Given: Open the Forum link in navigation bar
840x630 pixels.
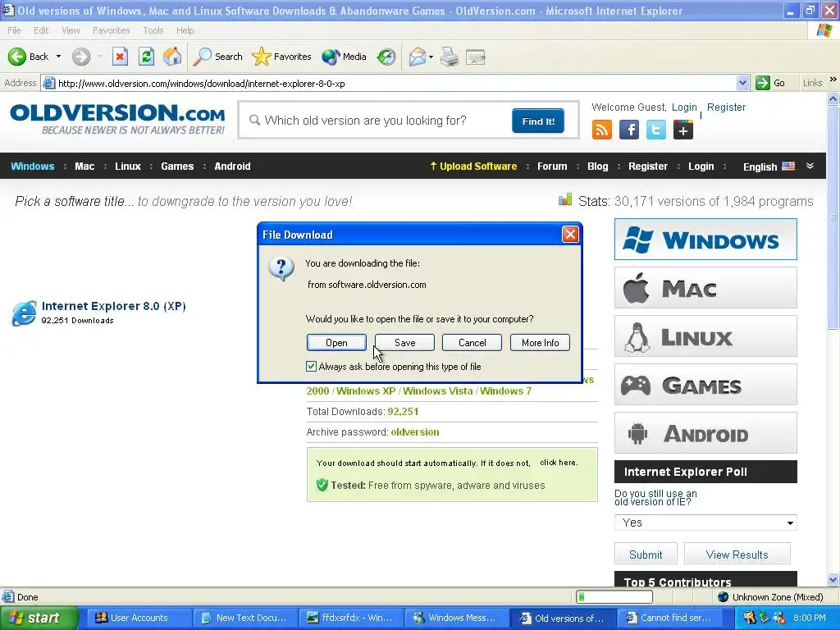Looking at the screenshot, I should pos(552,166).
